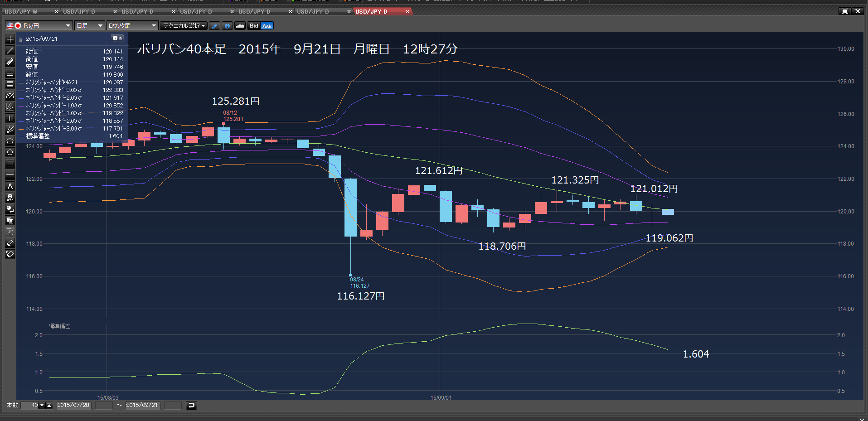Increase the 本数 bar count with up arrow
This screenshot has height=421, width=868.
click(x=49, y=405)
